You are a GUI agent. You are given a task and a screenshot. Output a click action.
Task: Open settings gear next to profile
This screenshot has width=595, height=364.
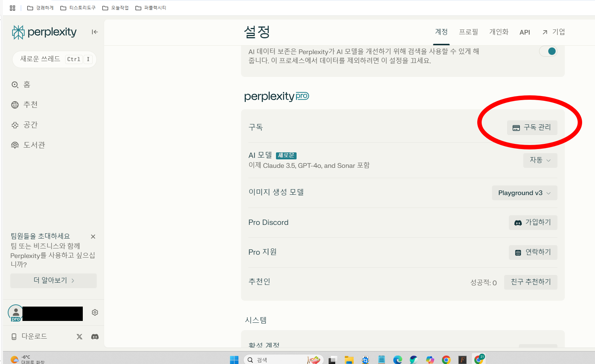pyautogui.click(x=95, y=312)
